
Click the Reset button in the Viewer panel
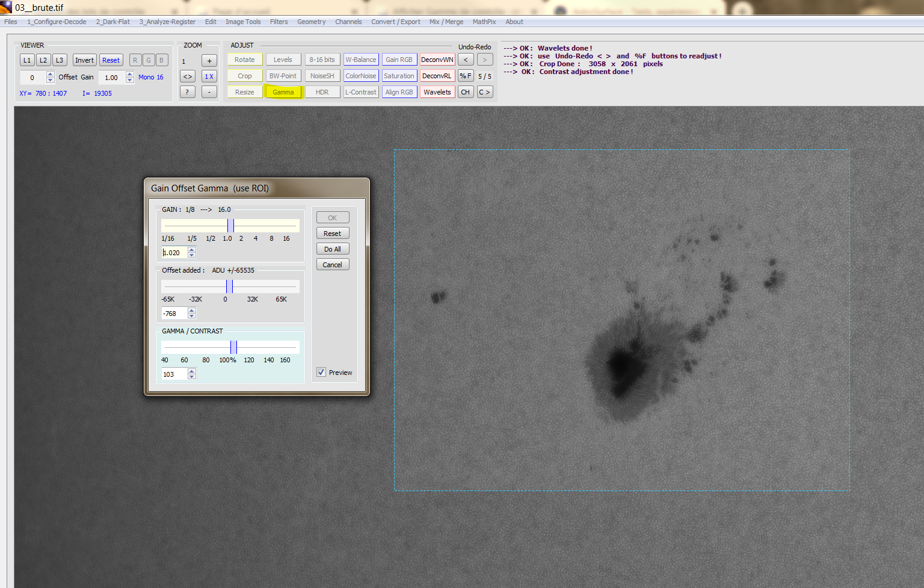pos(111,60)
